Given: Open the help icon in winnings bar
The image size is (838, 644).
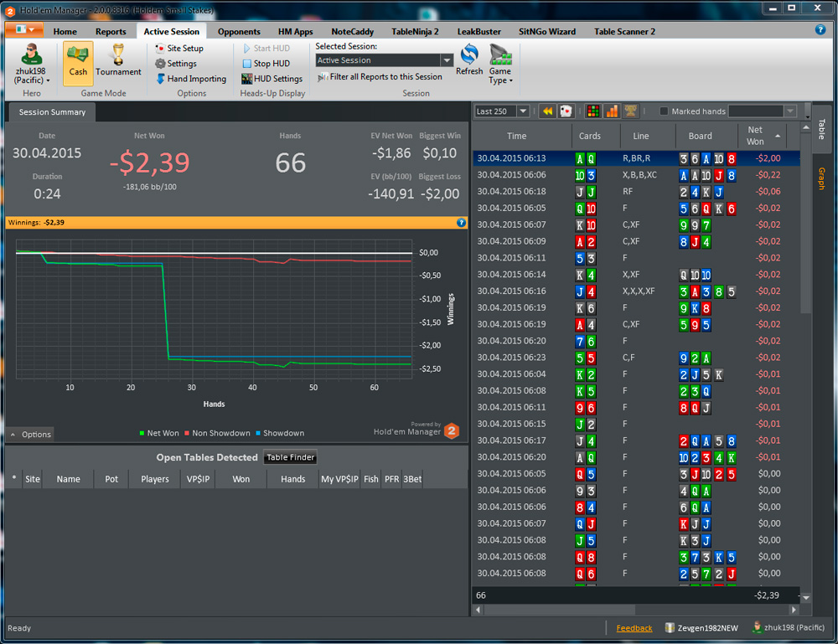Looking at the screenshot, I should [461, 223].
